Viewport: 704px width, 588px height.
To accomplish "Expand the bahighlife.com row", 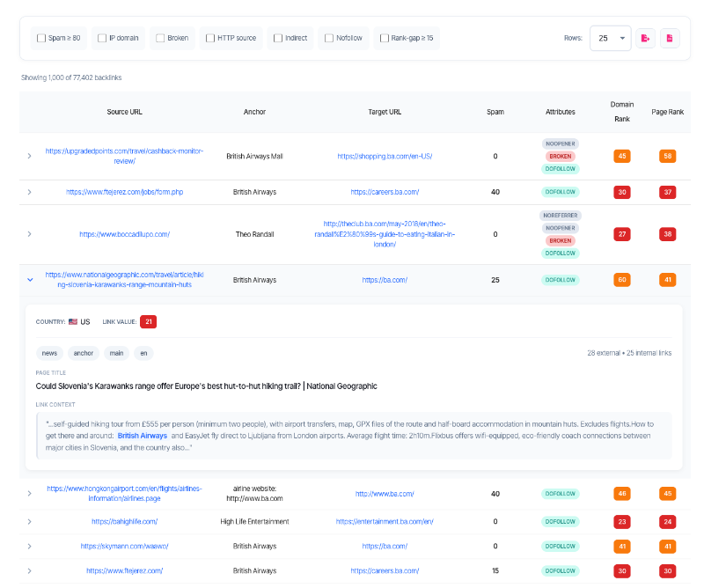I will click(30, 521).
